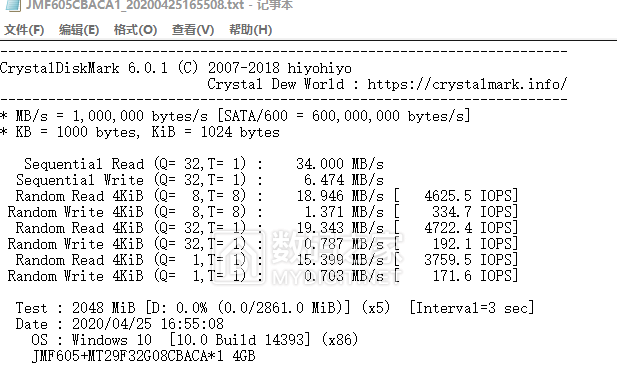Screen dimensions: 617x379
Task: Click the Sequential Write value 6.474 MB/s
Action: coord(344,180)
